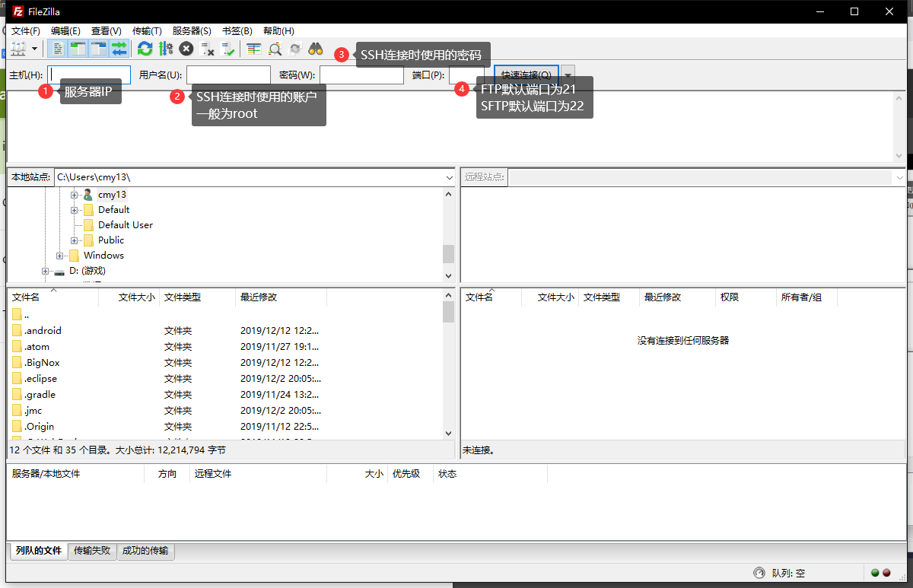This screenshot has width=913, height=588.
Task: Search files with the binoculars icon
Action: [x=316, y=49]
